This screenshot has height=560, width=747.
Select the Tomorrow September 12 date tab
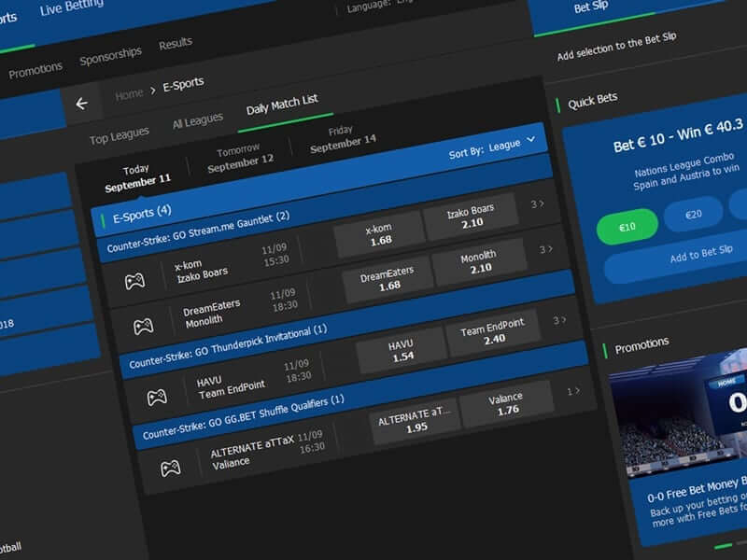pyautogui.click(x=240, y=158)
